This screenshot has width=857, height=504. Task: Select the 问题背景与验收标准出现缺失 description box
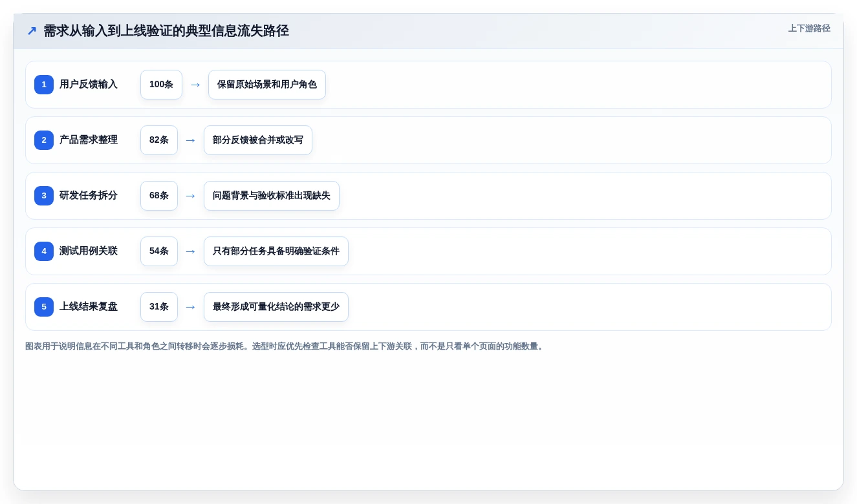click(x=272, y=196)
